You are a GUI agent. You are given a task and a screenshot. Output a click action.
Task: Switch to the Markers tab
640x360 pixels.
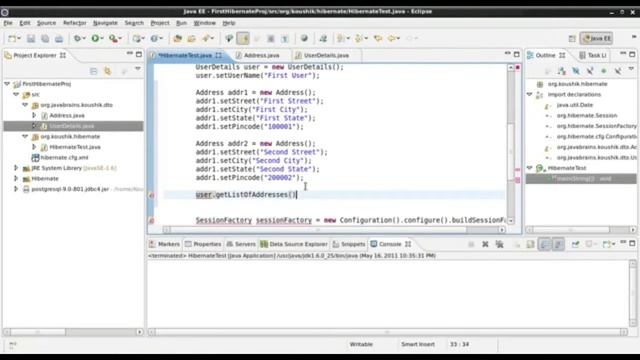[x=164, y=244]
